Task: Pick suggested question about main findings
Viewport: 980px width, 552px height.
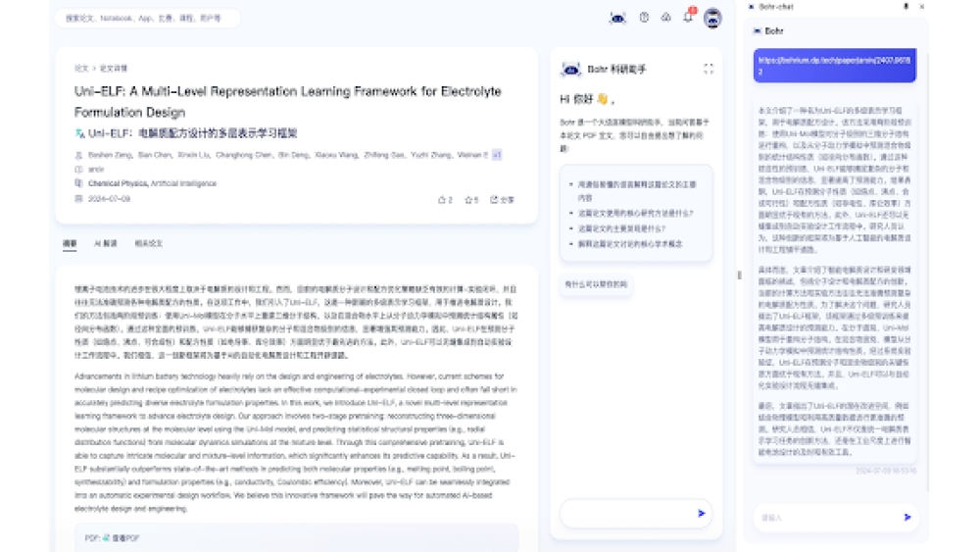Action: [621, 228]
